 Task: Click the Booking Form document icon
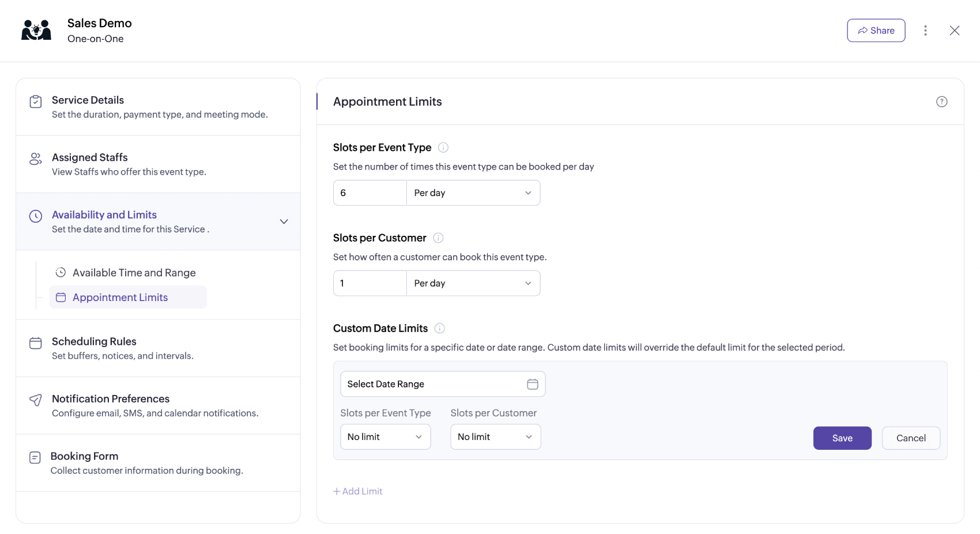(x=35, y=457)
